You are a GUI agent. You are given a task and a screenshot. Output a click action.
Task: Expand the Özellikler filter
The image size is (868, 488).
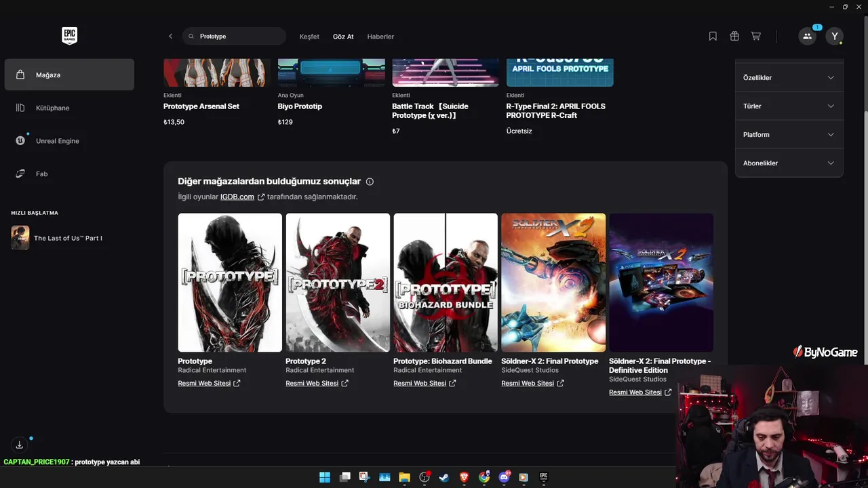[x=789, y=78]
